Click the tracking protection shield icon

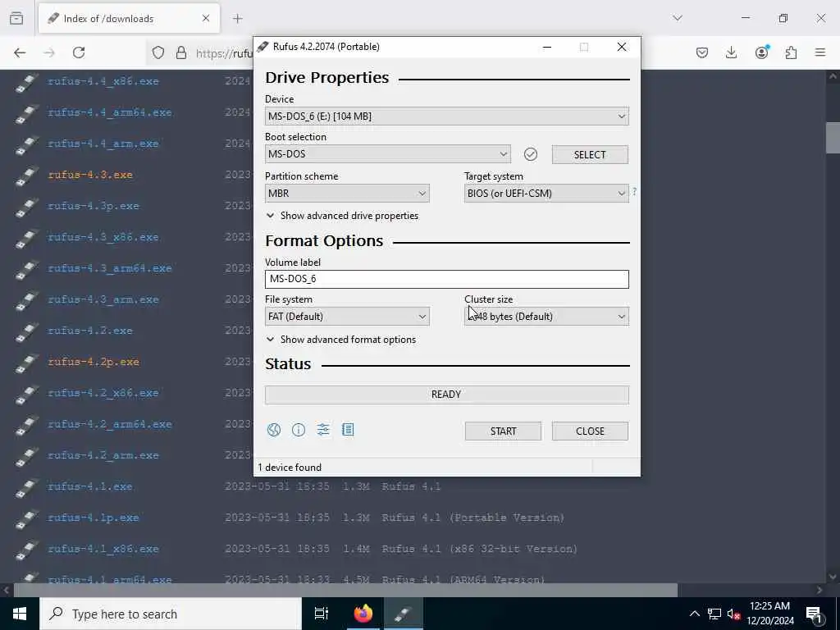pyautogui.click(x=158, y=52)
